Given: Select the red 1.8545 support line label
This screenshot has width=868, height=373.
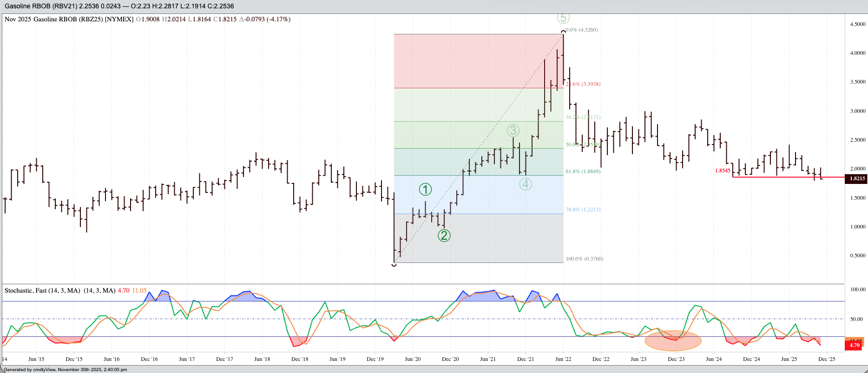Looking at the screenshot, I should [723, 171].
